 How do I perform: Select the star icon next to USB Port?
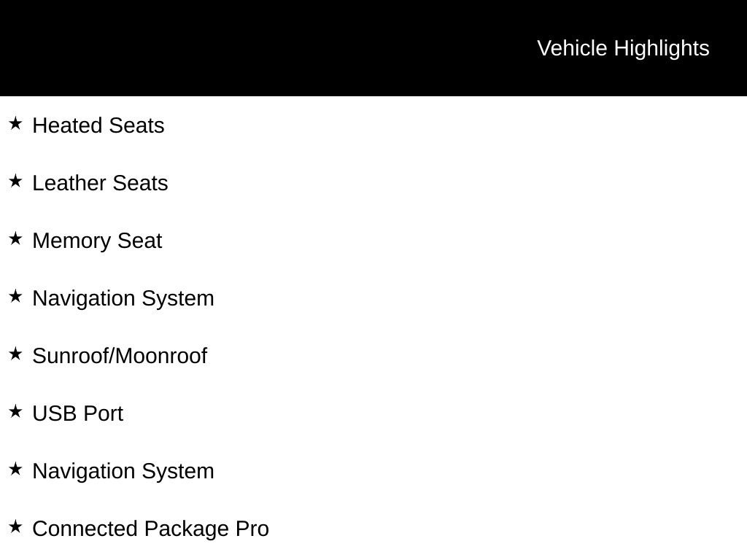coord(15,412)
